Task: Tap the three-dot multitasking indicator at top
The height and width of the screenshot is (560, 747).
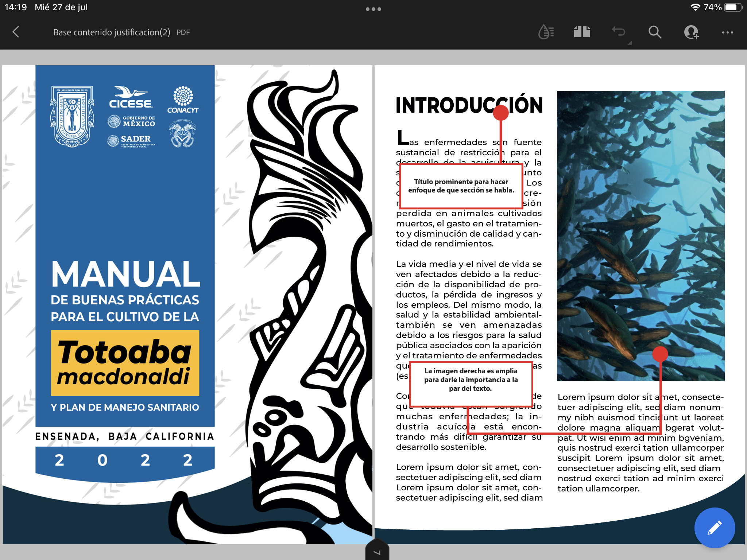Action: 373,9
